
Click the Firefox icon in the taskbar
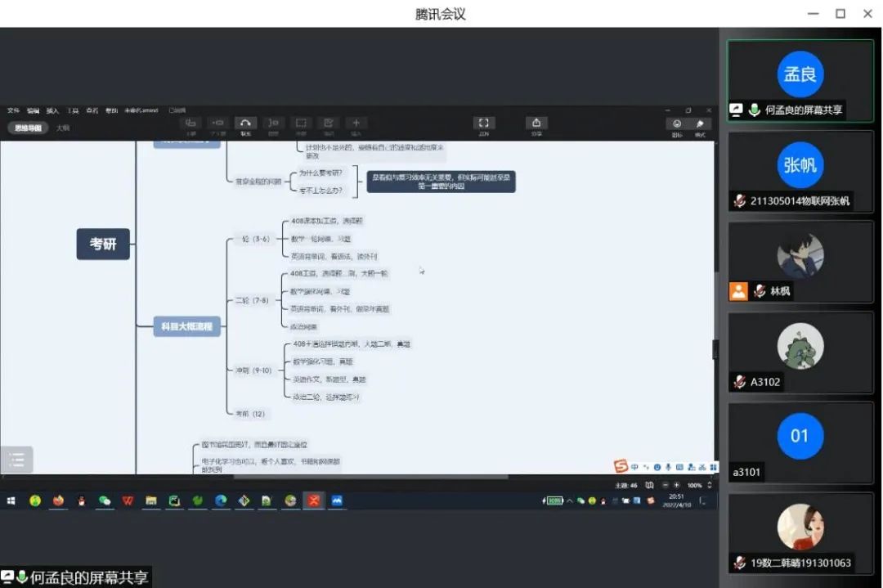[x=58, y=500]
